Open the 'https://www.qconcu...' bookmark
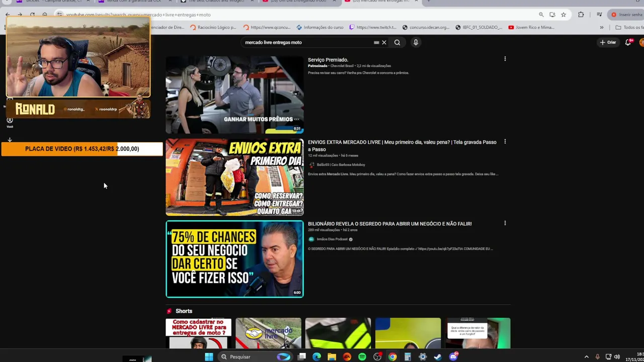Screen dimensions: 644x362 coord(267,27)
